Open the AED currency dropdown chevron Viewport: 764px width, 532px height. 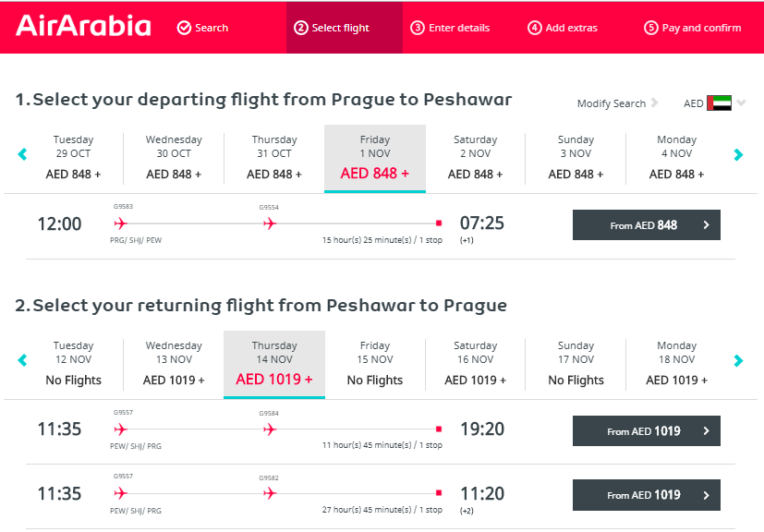pyautogui.click(x=741, y=103)
